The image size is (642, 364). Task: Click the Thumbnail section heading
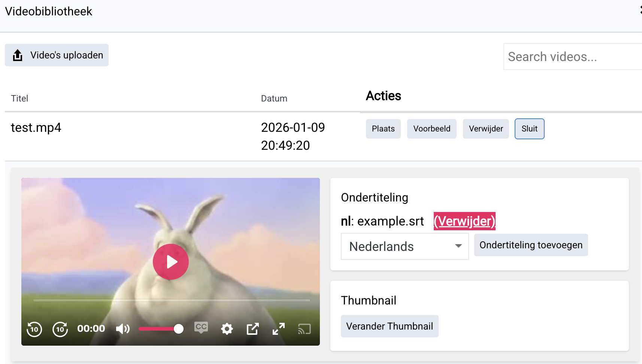coord(369,300)
